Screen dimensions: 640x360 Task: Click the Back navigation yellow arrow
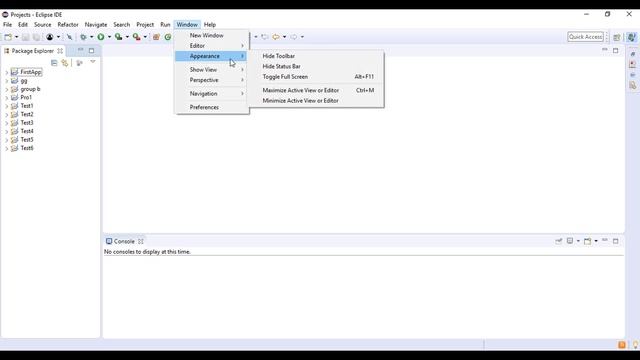point(276,37)
